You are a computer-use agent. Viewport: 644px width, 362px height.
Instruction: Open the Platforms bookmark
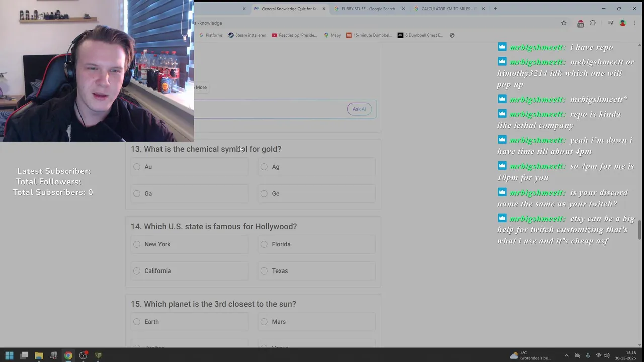pos(211,35)
